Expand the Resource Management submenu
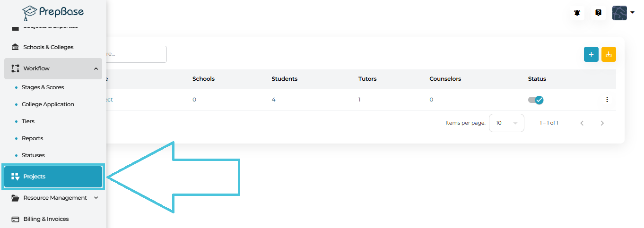644x228 pixels. point(96,198)
